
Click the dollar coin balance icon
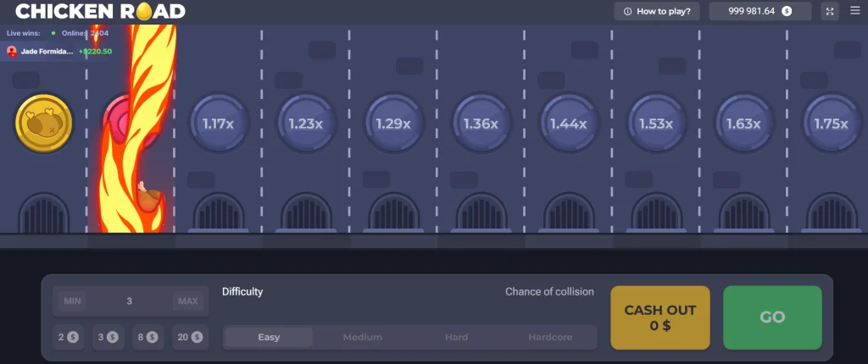786,11
